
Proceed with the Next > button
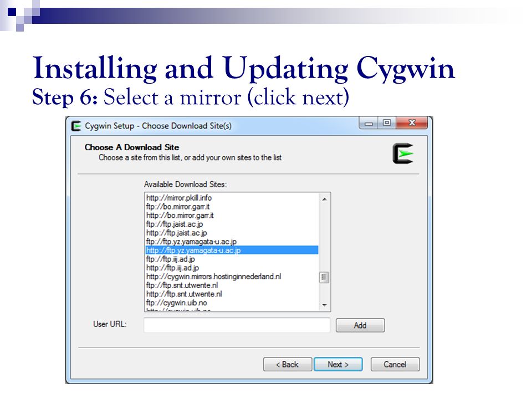tap(338, 365)
